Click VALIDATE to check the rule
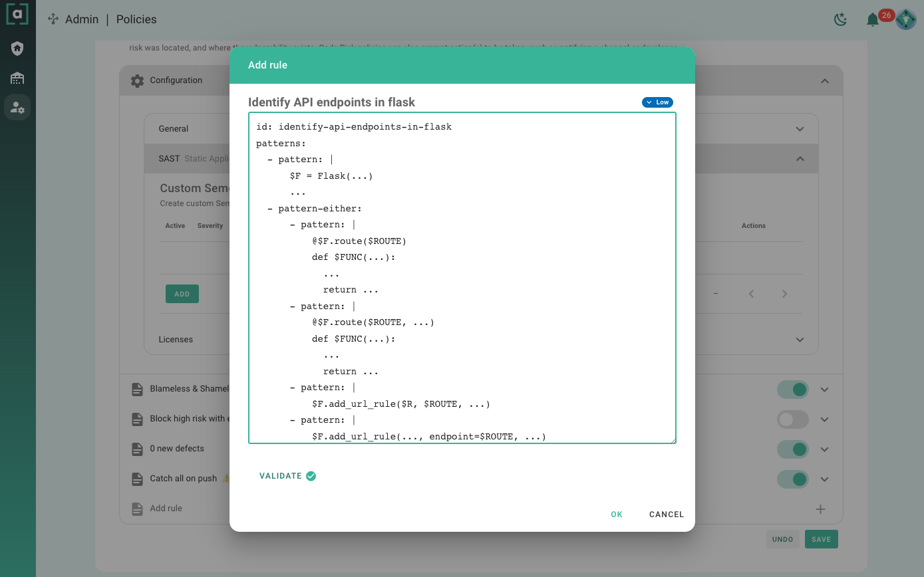Image resolution: width=924 pixels, height=577 pixels. (x=287, y=476)
